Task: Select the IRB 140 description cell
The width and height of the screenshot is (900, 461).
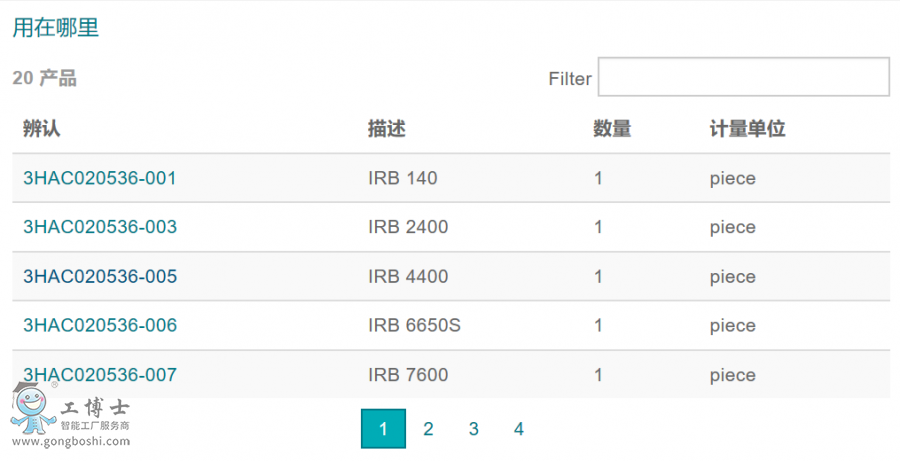Action: [x=402, y=179]
